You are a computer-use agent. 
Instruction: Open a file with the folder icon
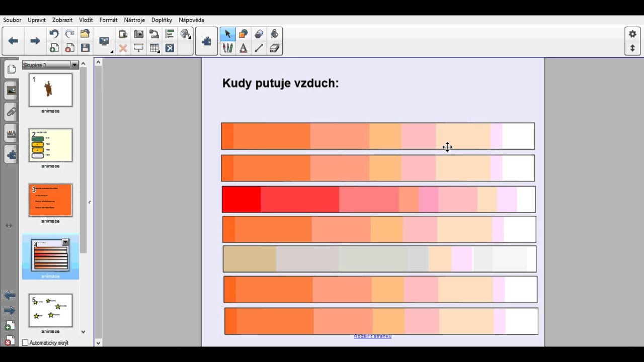[x=85, y=34]
